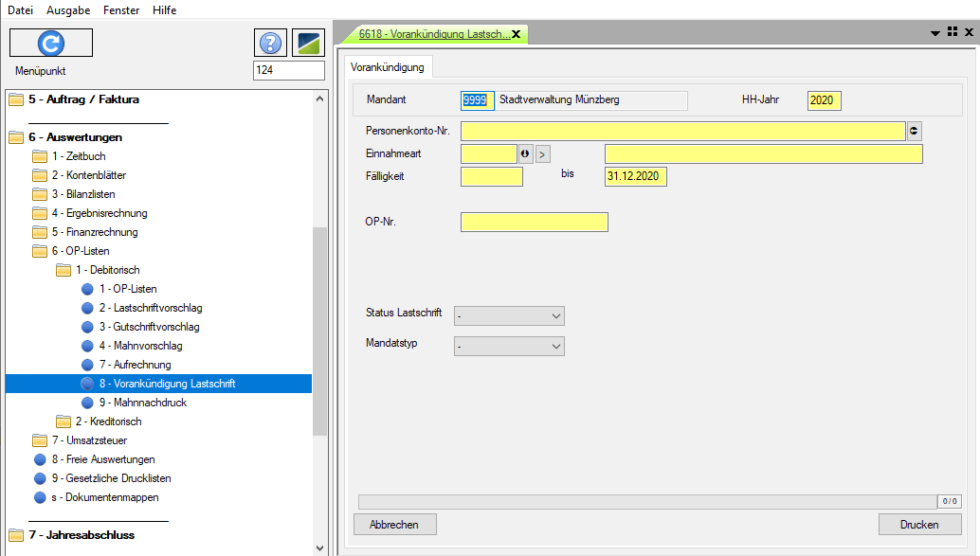Select '4 - Mahnvorschlag' in the tree
980x556 pixels.
[x=140, y=346]
